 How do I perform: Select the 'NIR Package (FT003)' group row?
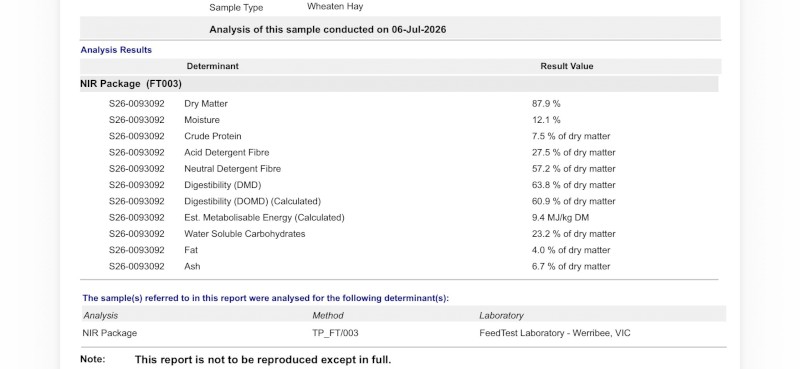(x=399, y=84)
